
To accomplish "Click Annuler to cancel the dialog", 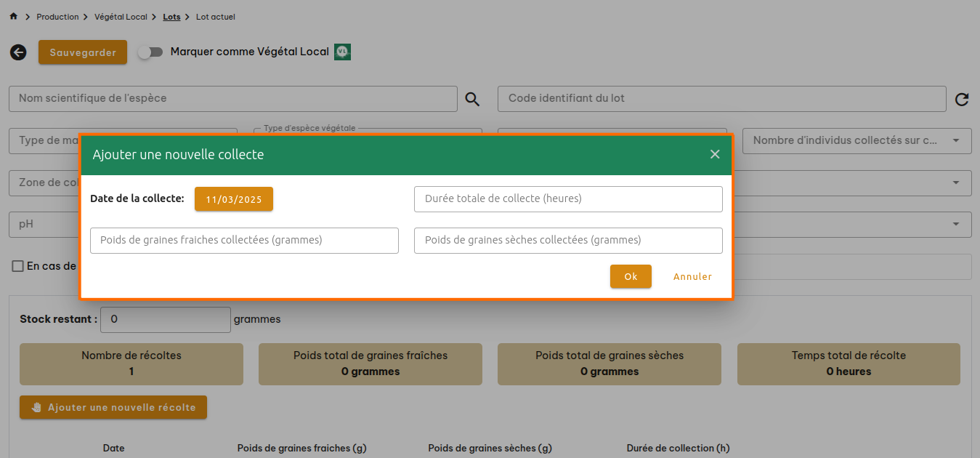I will click(692, 276).
